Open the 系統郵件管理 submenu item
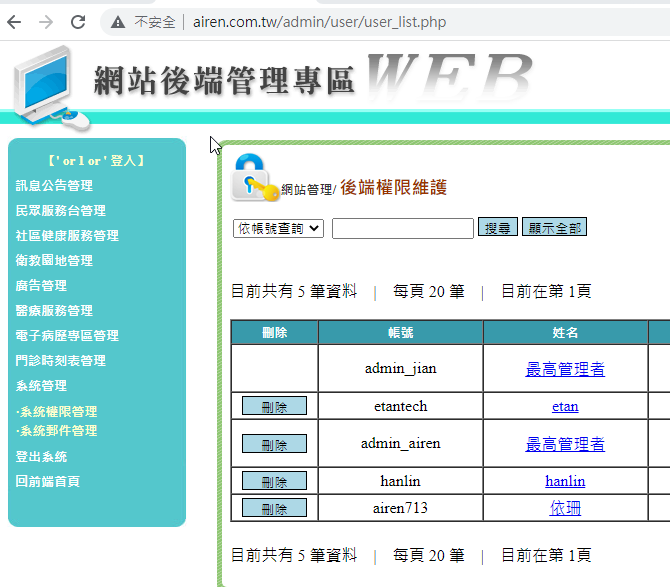This screenshot has height=587, width=670. click(x=56, y=431)
